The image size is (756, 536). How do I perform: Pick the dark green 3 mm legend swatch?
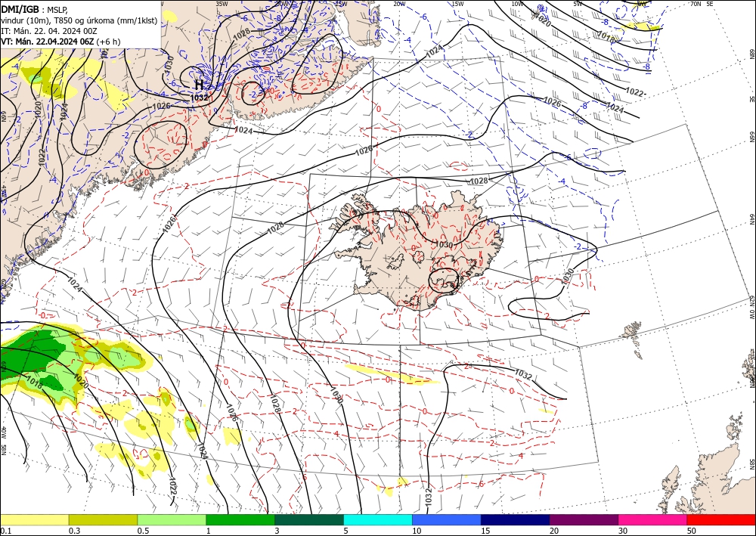pyautogui.click(x=309, y=519)
